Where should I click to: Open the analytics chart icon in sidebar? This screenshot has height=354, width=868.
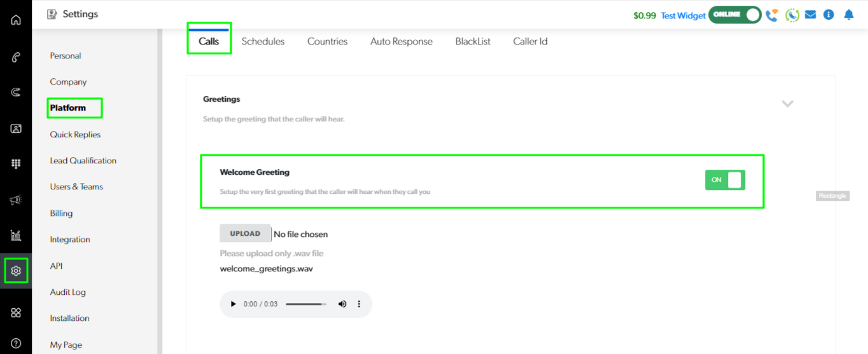point(16,236)
